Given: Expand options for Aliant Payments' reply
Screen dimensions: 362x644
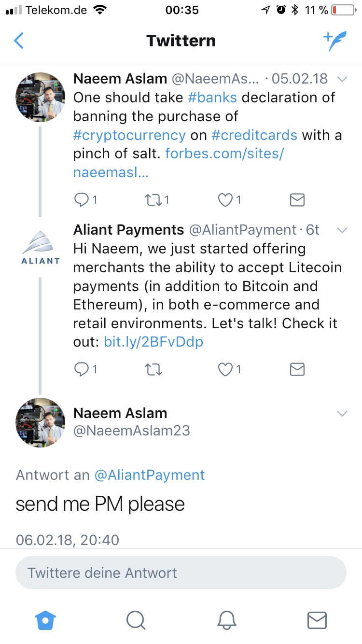Looking at the screenshot, I should click(342, 230).
